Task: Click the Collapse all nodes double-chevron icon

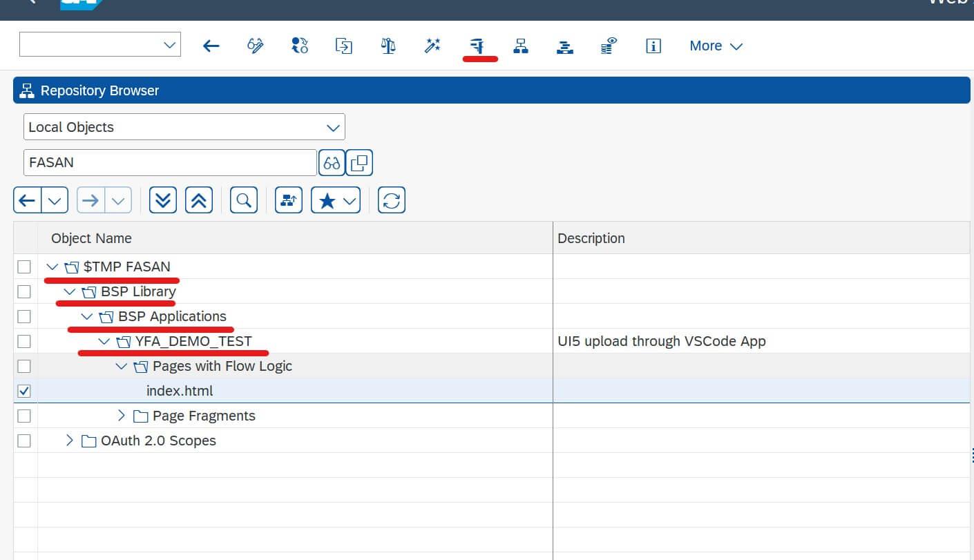Action: (x=199, y=200)
